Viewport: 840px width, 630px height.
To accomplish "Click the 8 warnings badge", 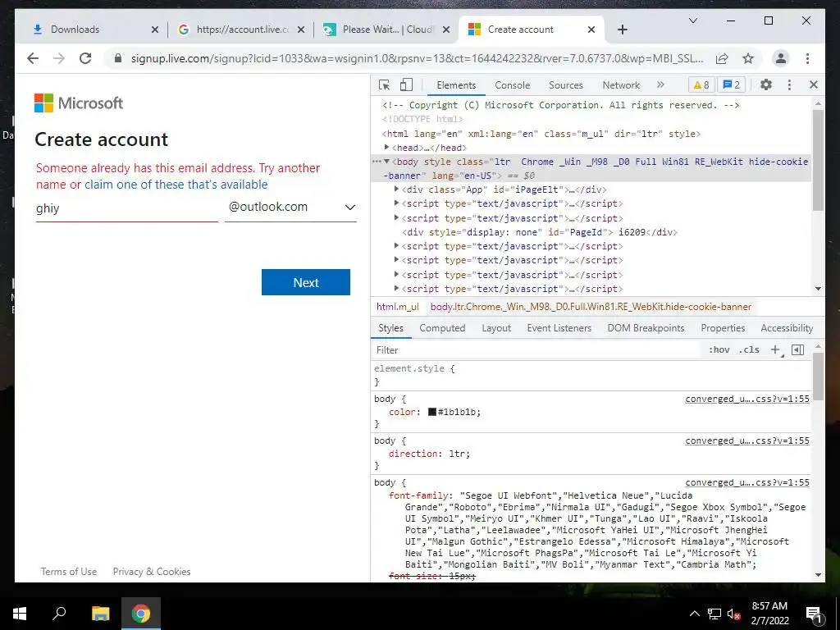I will coord(701,84).
